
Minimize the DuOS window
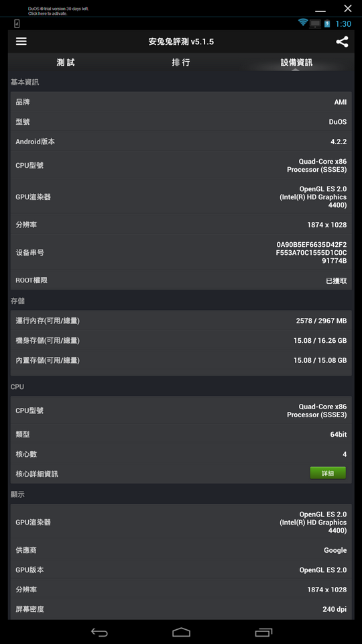[x=320, y=10]
